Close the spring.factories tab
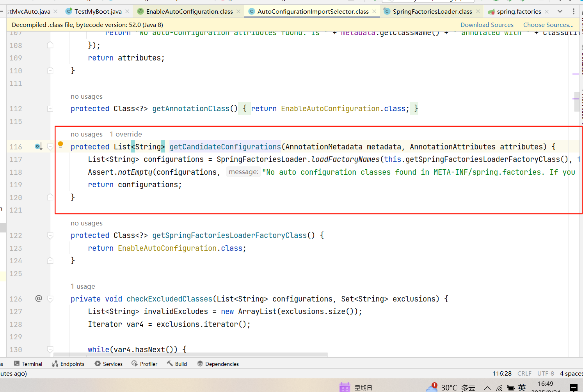This screenshot has height=392, width=583. [x=547, y=11]
